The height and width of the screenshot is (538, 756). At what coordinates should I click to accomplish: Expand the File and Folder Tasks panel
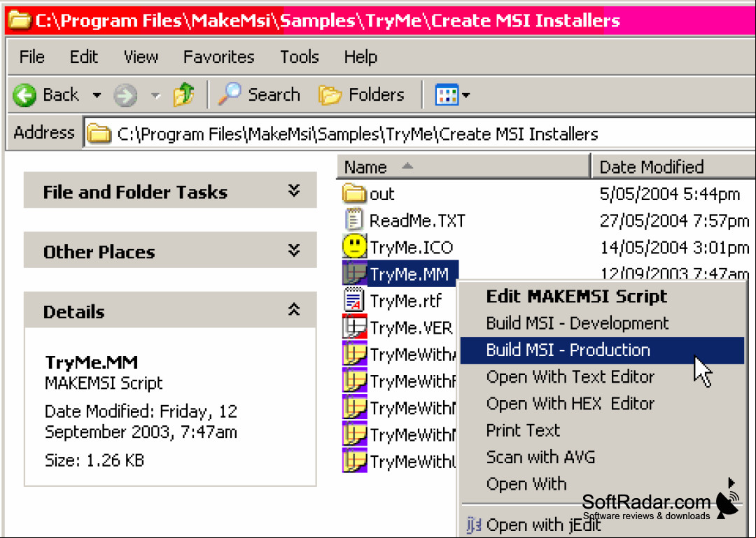coord(294,191)
